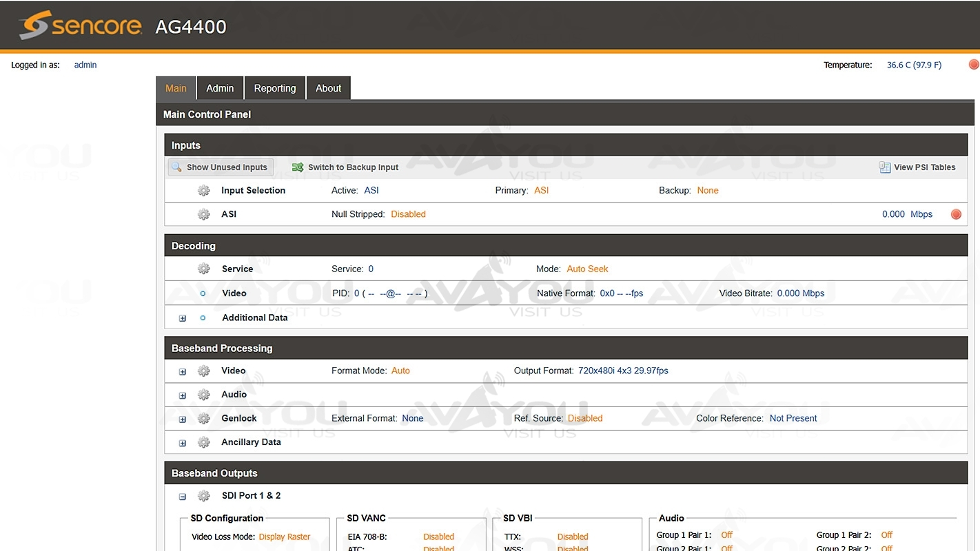980x551 pixels.
Task: Open Audio processing settings gear
Action: point(203,395)
